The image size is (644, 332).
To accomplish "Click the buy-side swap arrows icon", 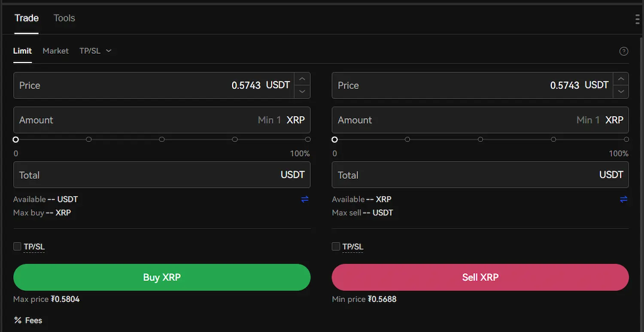I will pos(305,199).
